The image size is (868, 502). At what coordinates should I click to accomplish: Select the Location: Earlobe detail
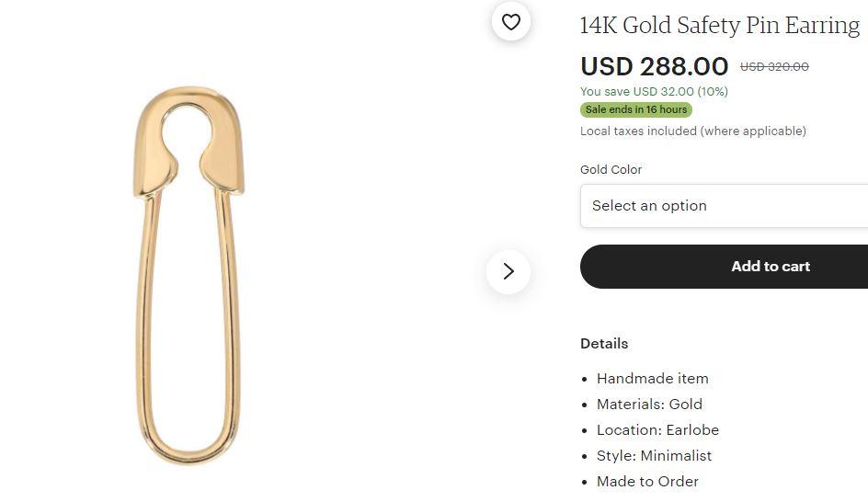pyautogui.click(x=657, y=430)
